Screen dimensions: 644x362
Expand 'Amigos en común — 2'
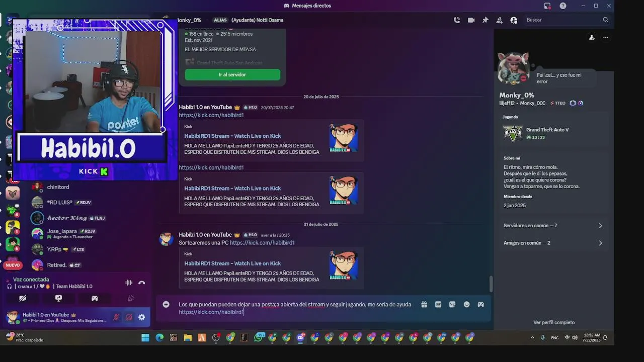[x=553, y=243]
